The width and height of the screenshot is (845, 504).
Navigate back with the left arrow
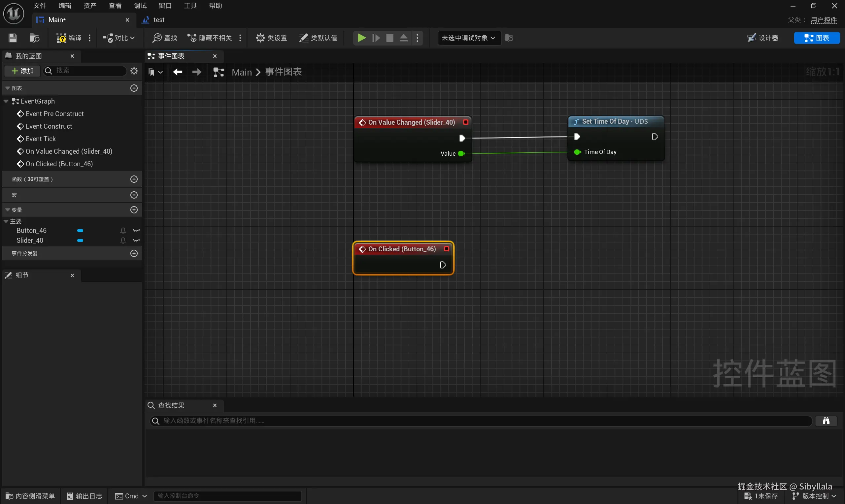point(177,72)
